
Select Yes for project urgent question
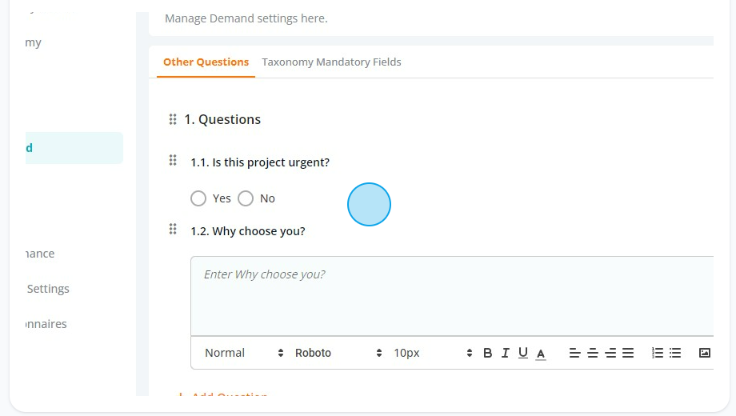click(x=198, y=199)
